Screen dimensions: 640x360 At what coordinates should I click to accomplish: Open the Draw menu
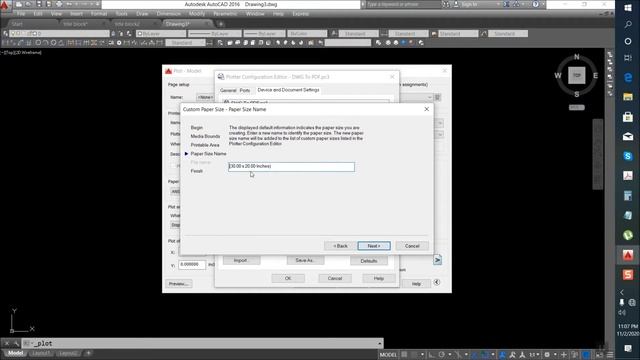click(142, 14)
